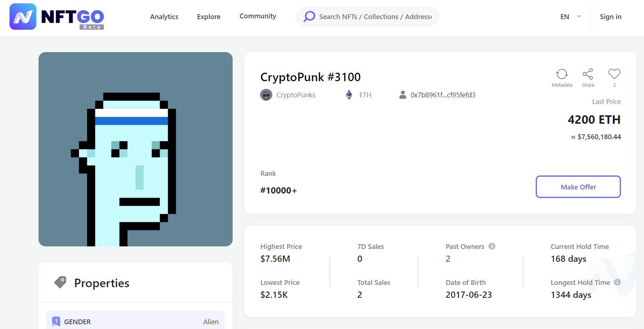This screenshot has width=644, height=329.
Task: Click the search magnifier icon
Action: click(x=309, y=16)
